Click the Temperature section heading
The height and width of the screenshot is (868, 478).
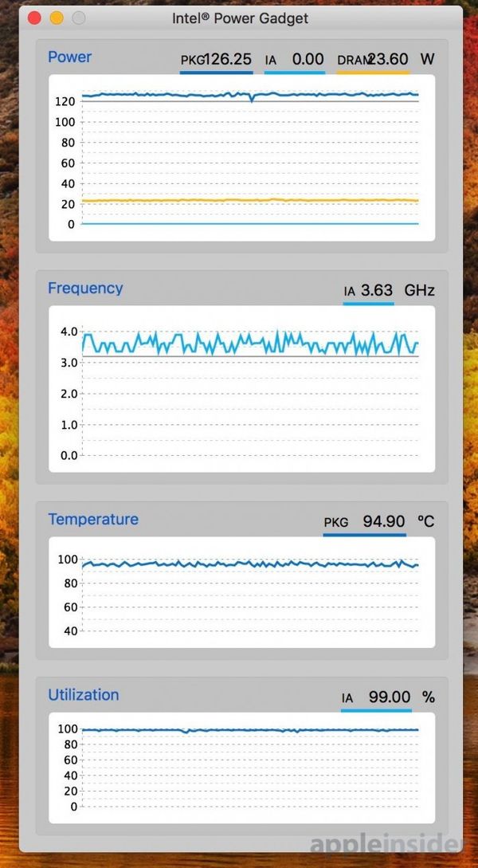click(x=92, y=519)
